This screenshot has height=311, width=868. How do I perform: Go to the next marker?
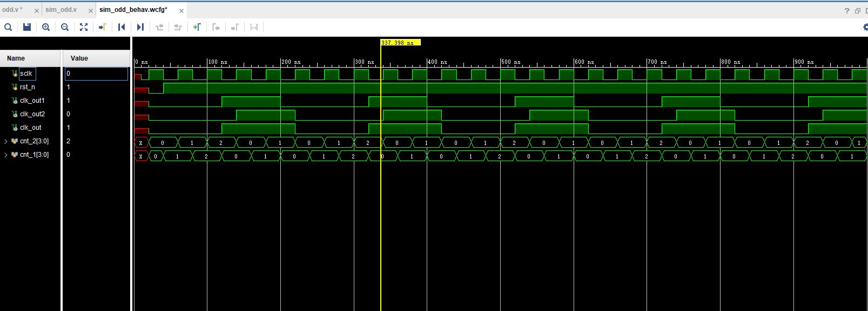[x=235, y=27]
